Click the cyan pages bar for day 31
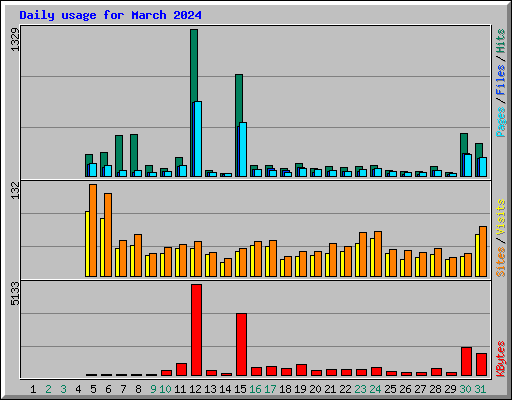This screenshot has height=400, width=512. pyautogui.click(x=483, y=167)
